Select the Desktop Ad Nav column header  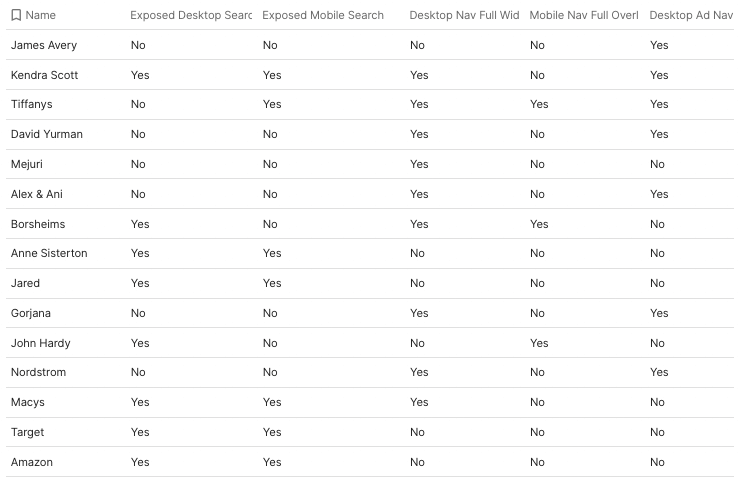691,15
